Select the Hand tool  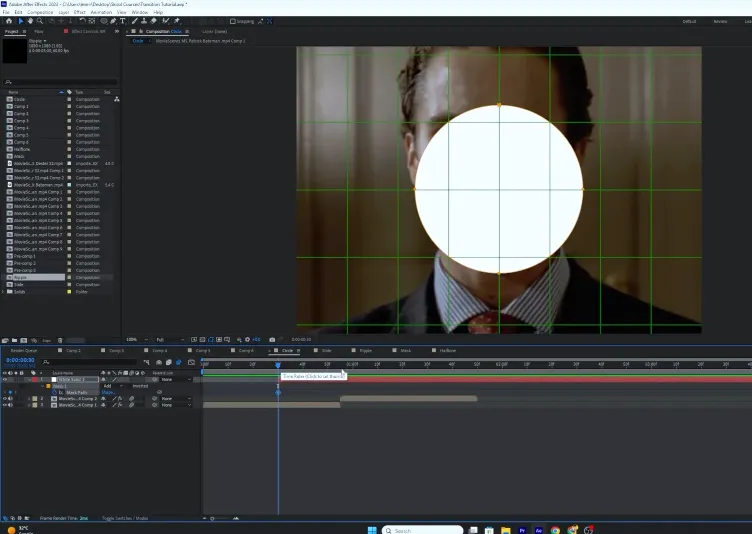coord(30,21)
